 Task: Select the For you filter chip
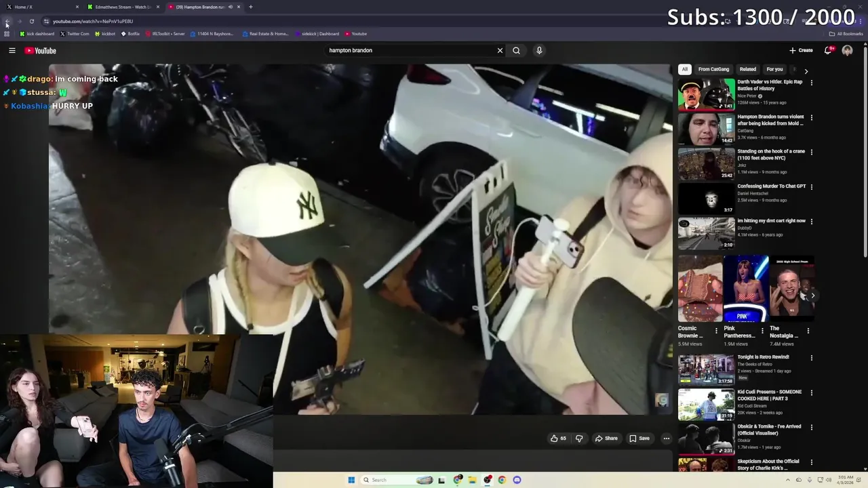pyautogui.click(x=774, y=69)
